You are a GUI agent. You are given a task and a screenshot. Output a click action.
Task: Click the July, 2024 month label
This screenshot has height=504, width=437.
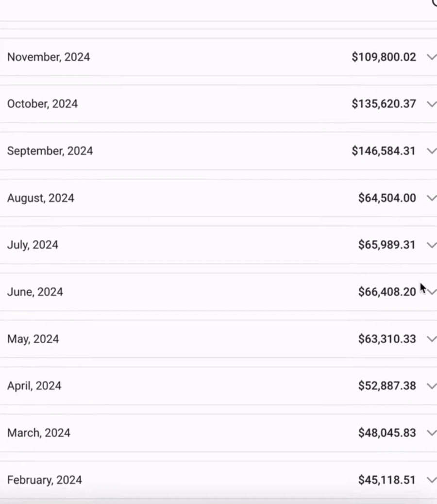33,245
